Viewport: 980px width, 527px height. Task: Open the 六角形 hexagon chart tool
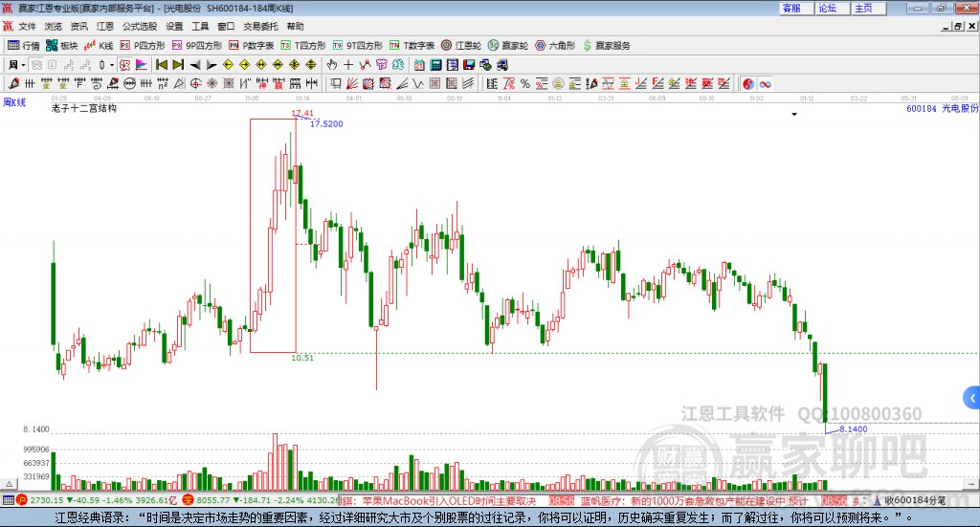(x=555, y=46)
